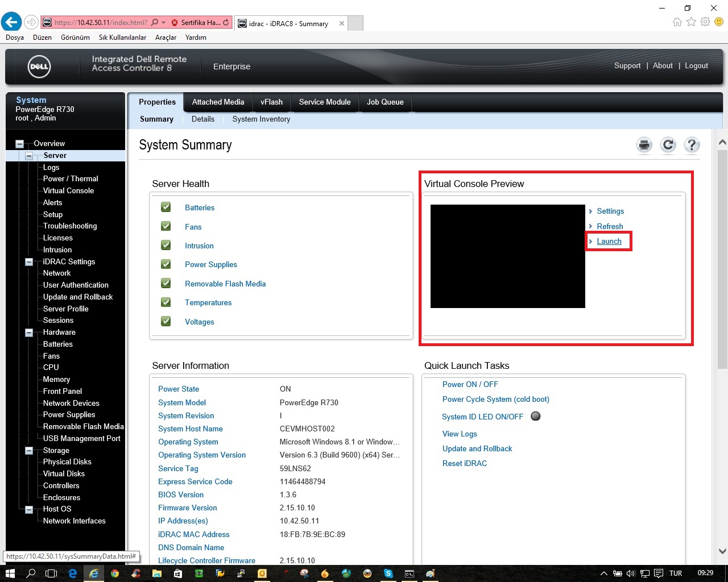
Task: Collapse the iDRAC Settings tree node
Action: [29, 262]
